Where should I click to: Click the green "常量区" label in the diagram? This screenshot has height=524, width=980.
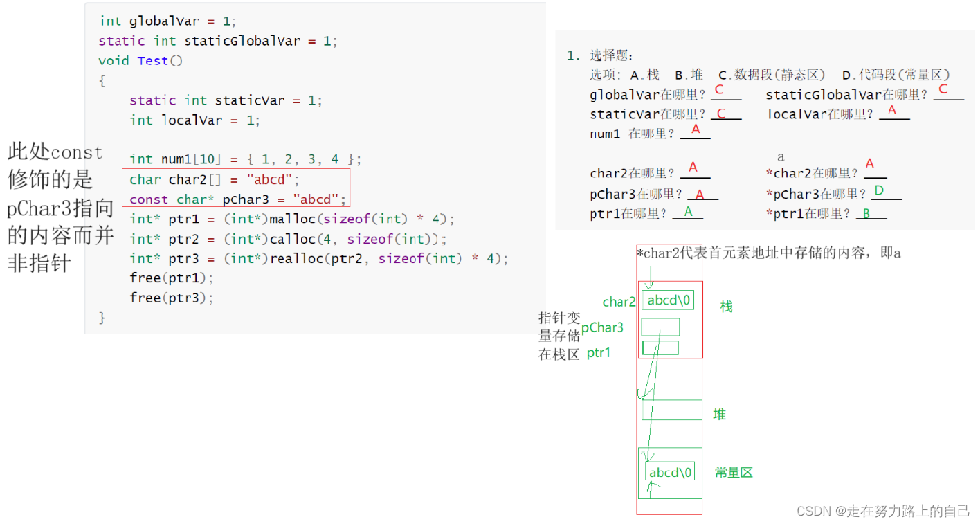734,473
